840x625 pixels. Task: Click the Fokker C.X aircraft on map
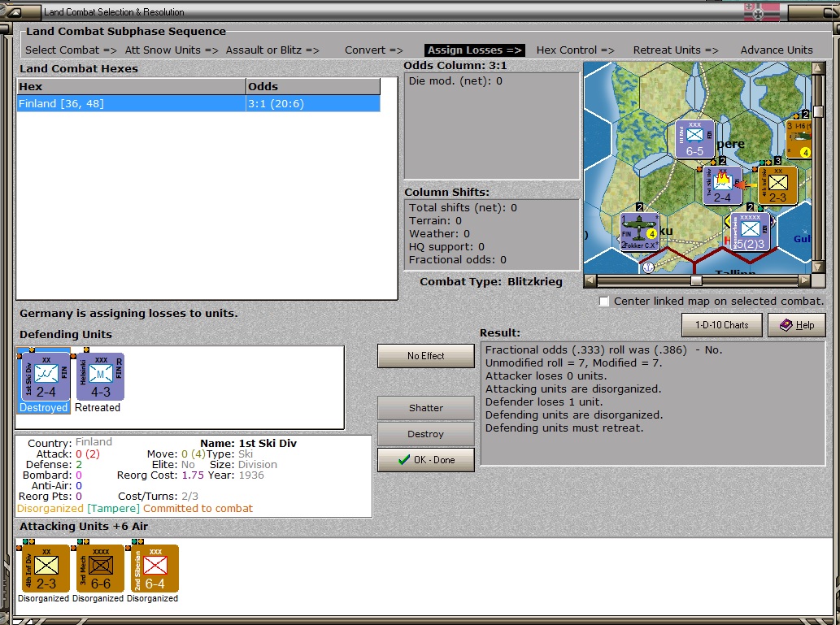tap(640, 232)
